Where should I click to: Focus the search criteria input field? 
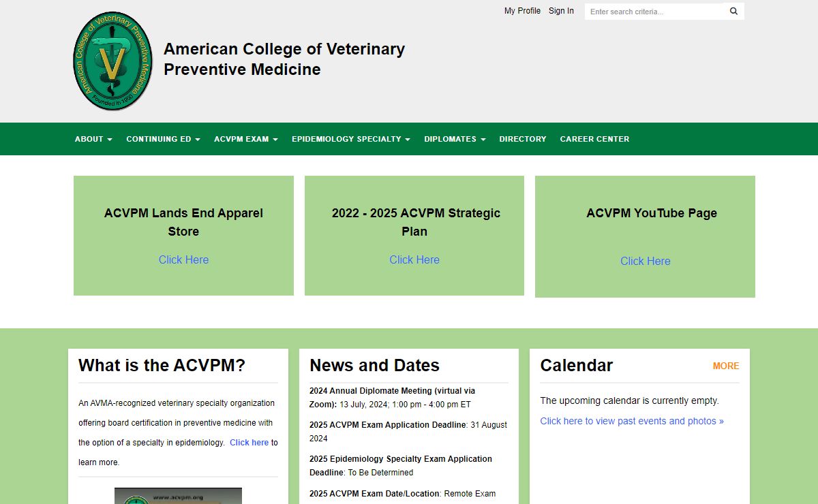pos(654,12)
